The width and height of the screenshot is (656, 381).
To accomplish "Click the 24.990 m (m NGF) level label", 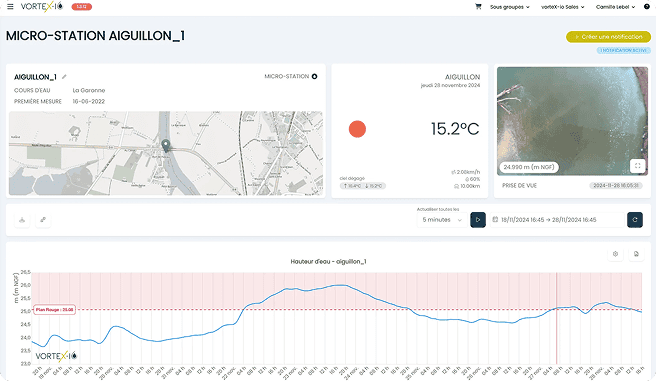I will point(529,167).
